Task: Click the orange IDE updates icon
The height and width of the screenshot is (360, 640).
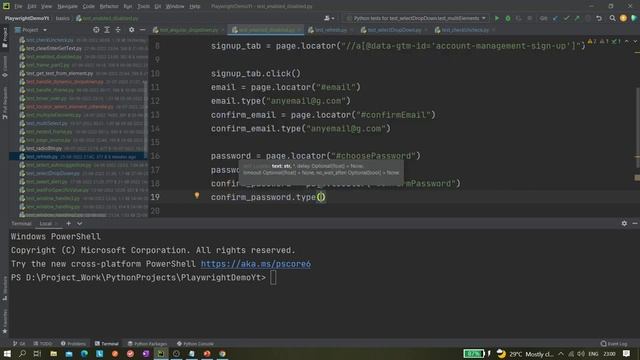Action: (x=623, y=18)
